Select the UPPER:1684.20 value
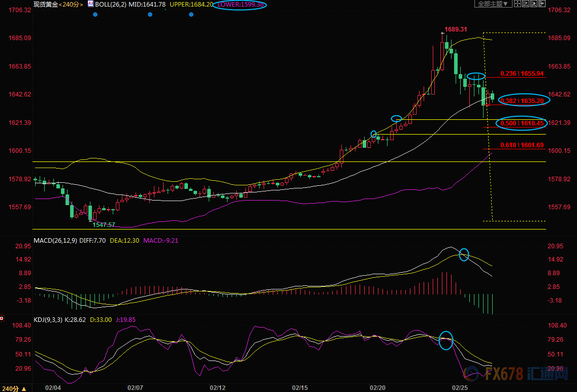 [191, 5]
